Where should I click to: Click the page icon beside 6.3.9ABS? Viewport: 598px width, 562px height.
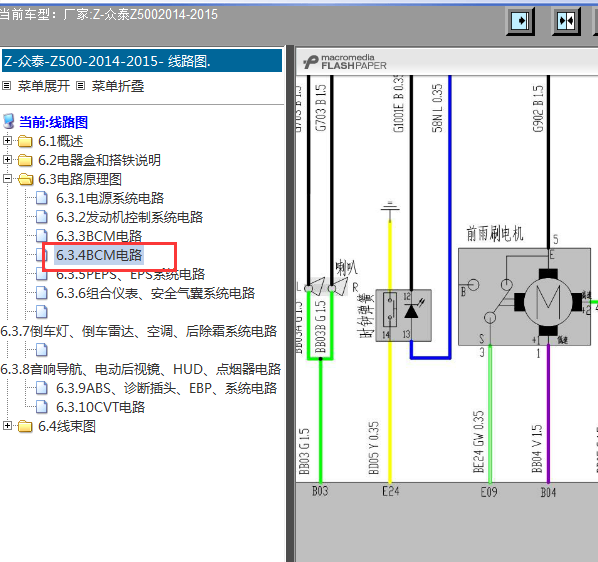tap(42, 388)
